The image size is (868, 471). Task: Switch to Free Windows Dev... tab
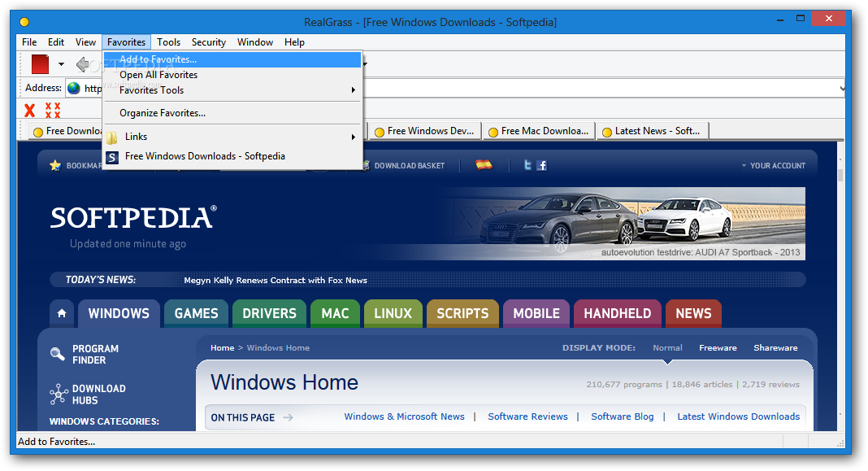[424, 131]
